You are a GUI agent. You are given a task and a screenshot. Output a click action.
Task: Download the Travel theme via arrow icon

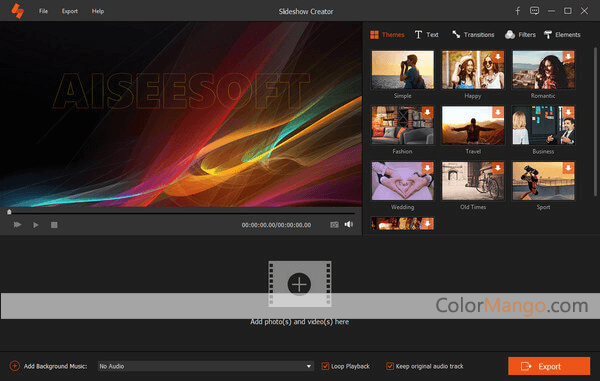pyautogui.click(x=498, y=112)
